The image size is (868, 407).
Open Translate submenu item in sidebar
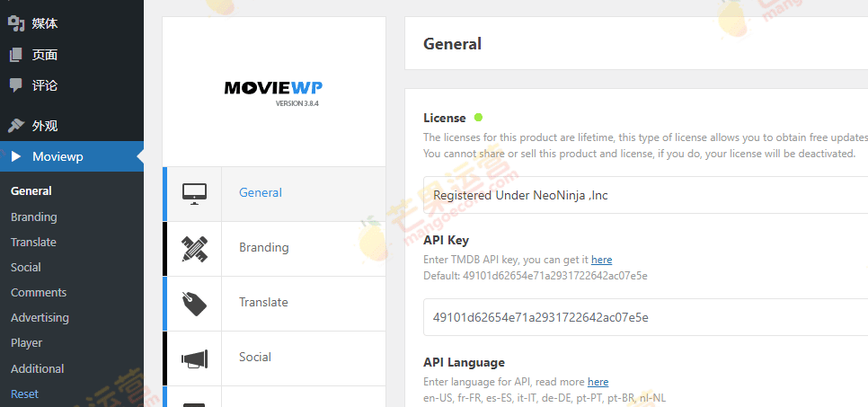click(33, 242)
